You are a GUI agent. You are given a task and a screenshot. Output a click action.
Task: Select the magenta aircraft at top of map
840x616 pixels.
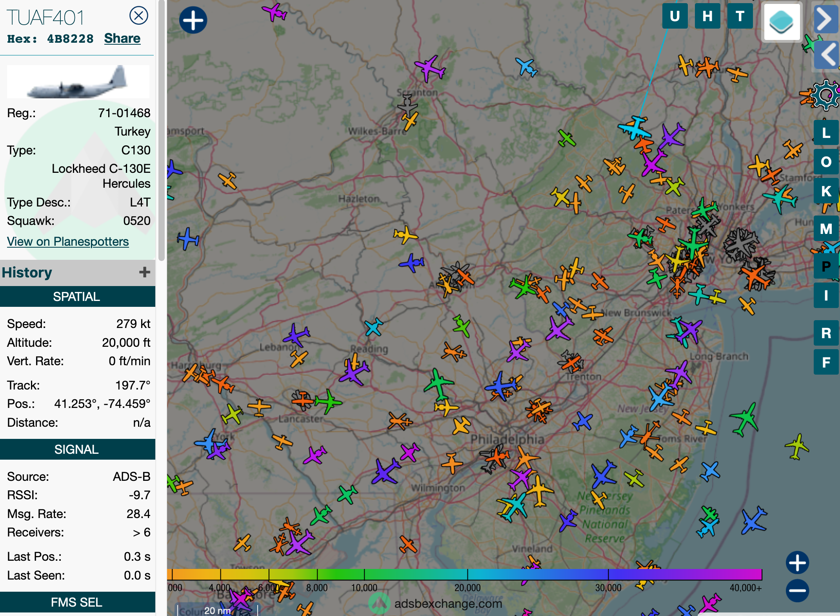click(x=275, y=12)
